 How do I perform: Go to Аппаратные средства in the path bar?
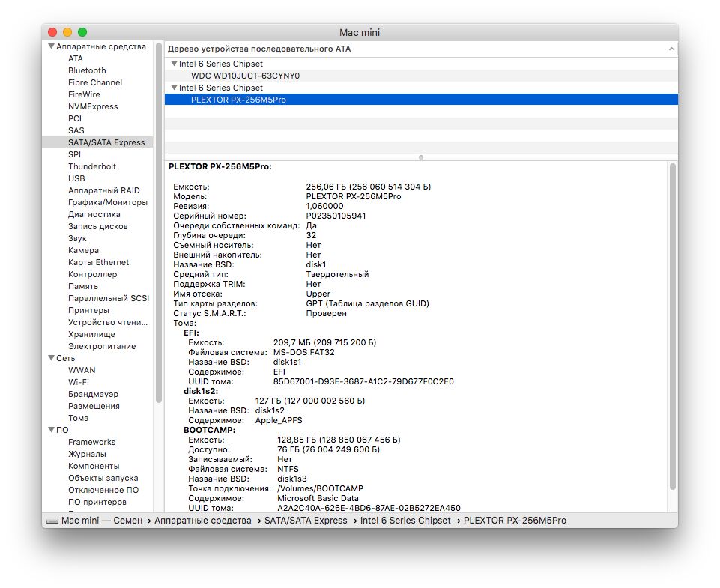click(202, 521)
